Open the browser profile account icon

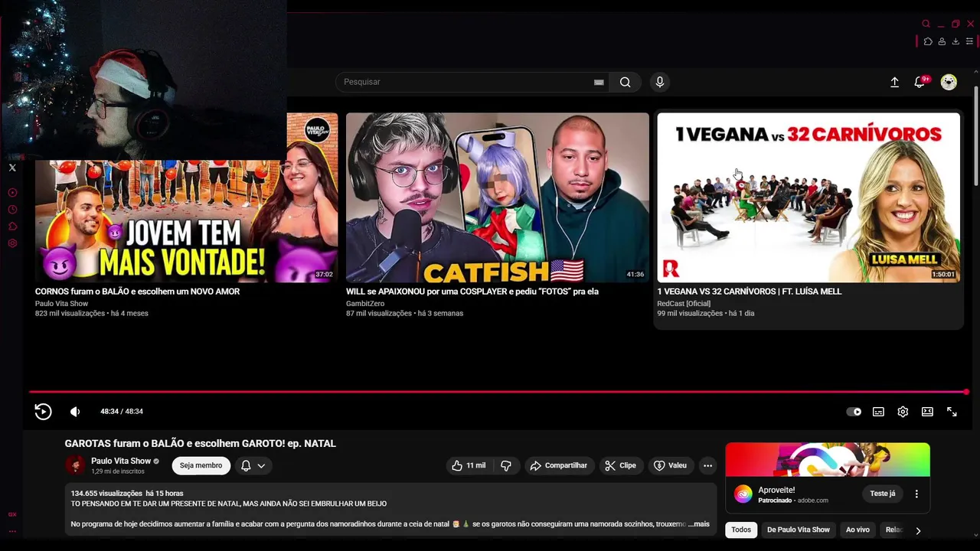pyautogui.click(x=942, y=41)
